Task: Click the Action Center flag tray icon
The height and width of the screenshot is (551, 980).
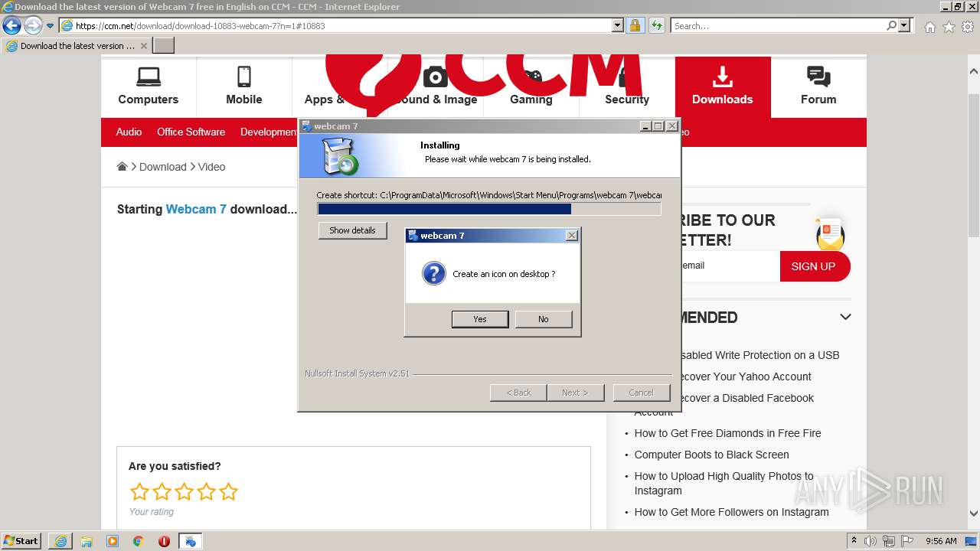Action: [907, 540]
